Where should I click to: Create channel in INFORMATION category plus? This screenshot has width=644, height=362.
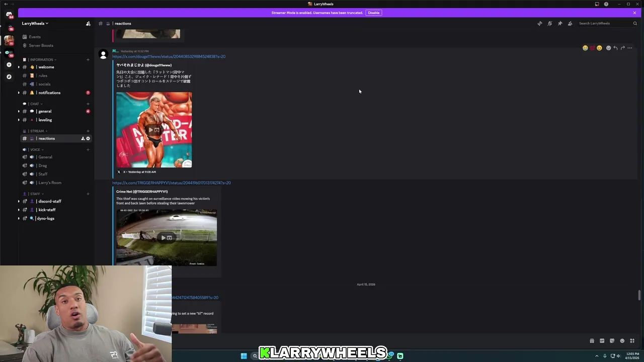(88, 60)
